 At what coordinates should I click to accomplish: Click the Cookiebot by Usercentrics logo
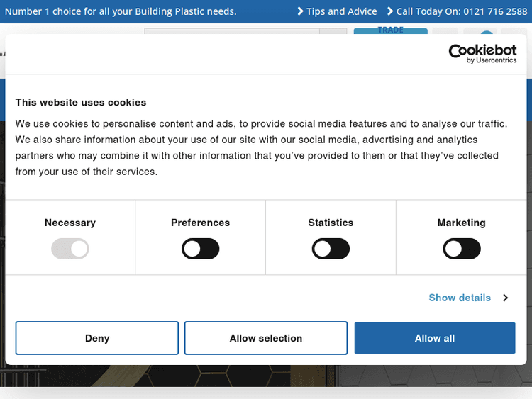pos(482,53)
